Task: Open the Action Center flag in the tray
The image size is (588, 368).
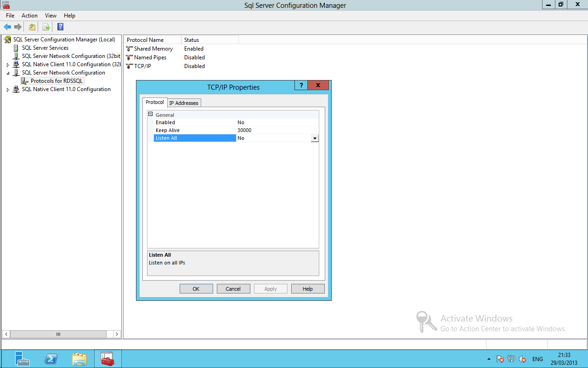Action: pyautogui.click(x=500, y=359)
